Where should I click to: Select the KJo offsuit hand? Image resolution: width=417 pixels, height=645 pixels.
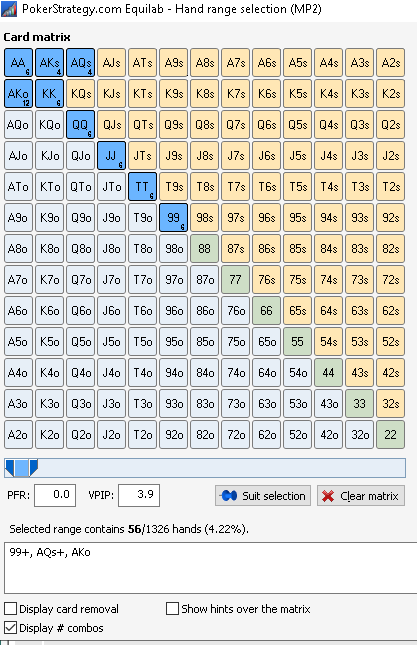click(49, 155)
